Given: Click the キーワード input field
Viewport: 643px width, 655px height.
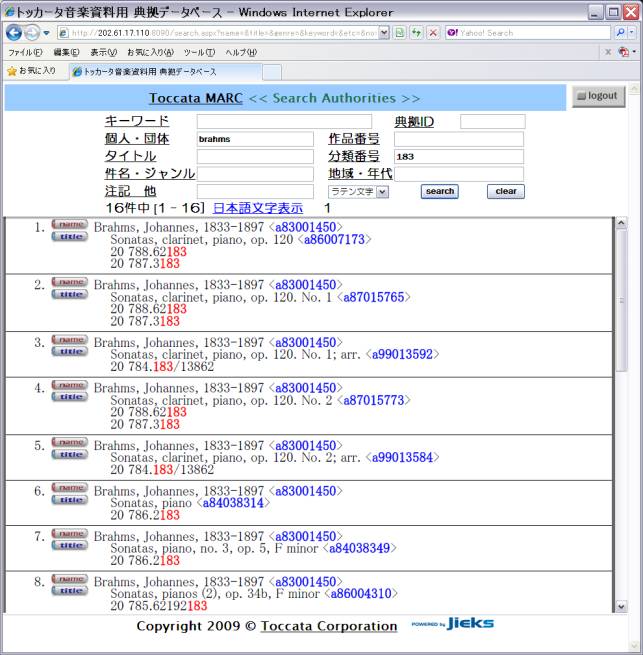Looking at the screenshot, I should point(284,122).
